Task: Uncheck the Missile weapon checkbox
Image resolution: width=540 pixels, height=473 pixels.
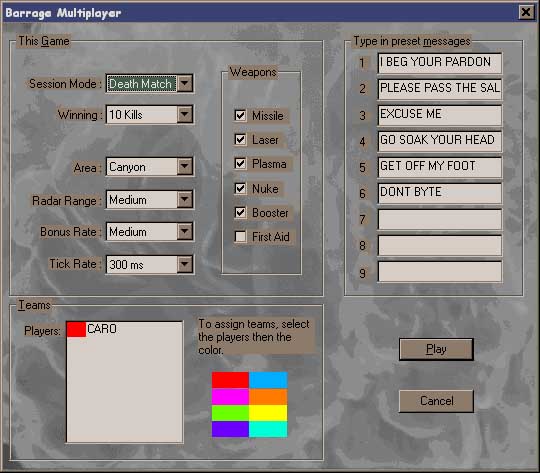Action: 240,115
